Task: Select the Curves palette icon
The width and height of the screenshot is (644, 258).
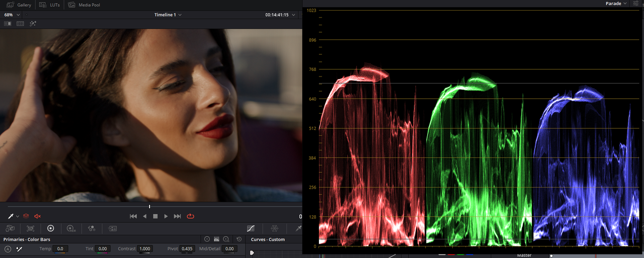Action: click(x=251, y=228)
